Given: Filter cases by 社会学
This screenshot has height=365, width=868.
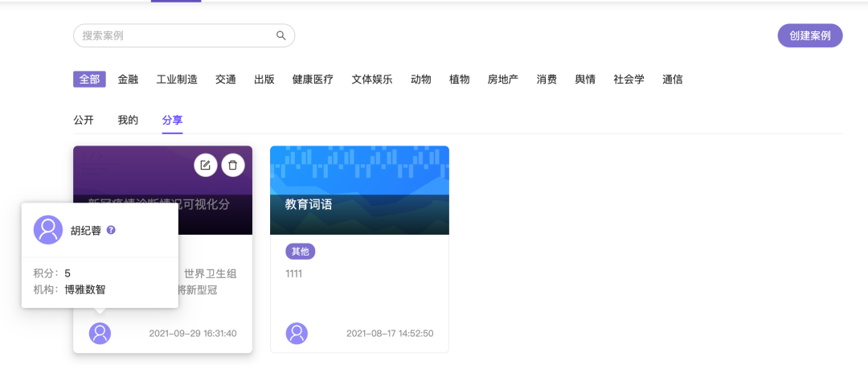Looking at the screenshot, I should point(628,80).
